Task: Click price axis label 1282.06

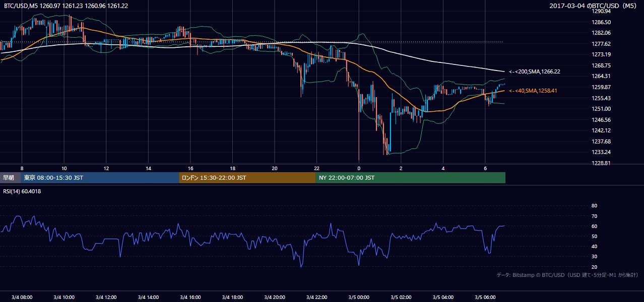Action: [602, 33]
